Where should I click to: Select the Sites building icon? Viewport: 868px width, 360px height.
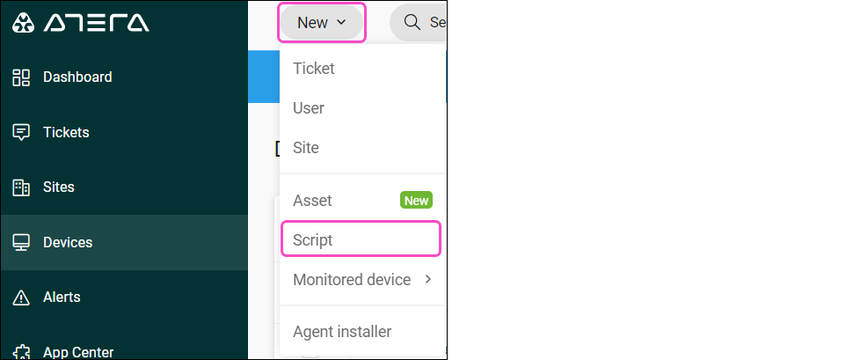[22, 187]
